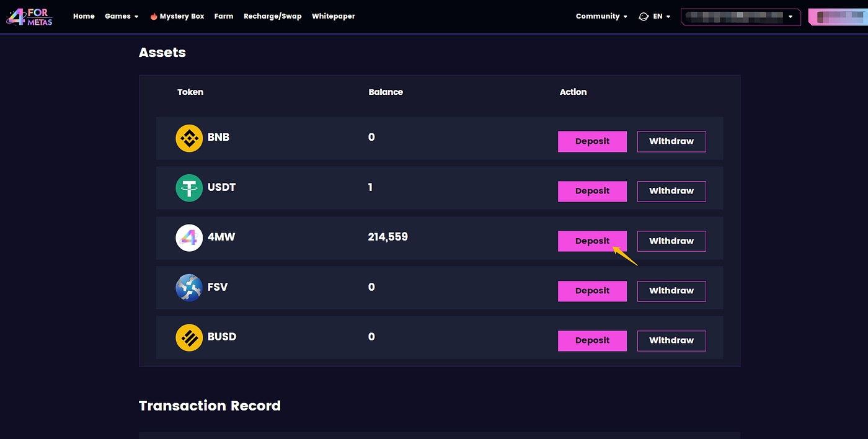
Task: Expand the Games dropdown menu
Action: click(122, 16)
